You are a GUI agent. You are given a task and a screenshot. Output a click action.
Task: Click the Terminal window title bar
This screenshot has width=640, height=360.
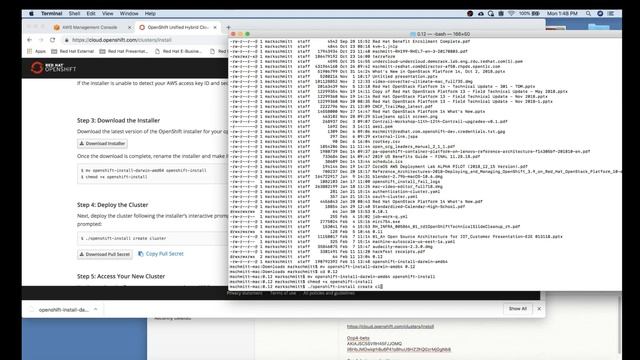click(424, 34)
